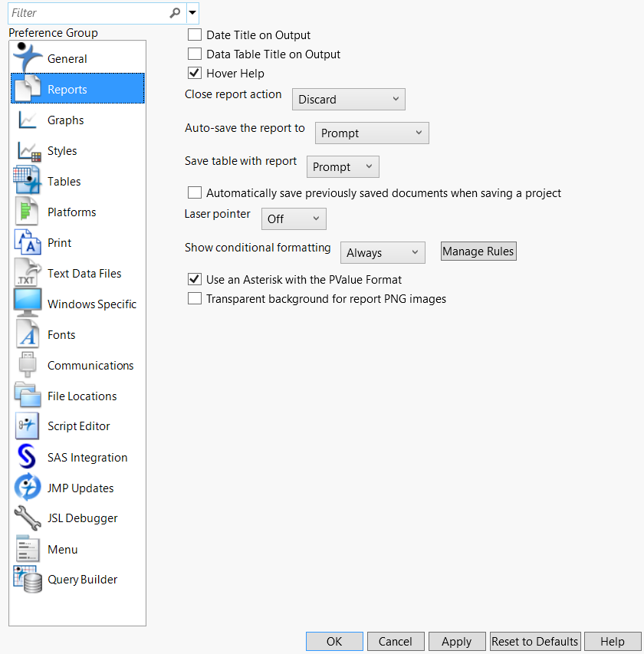The width and height of the screenshot is (644, 654).
Task: Click the OK button
Action: coord(334,641)
